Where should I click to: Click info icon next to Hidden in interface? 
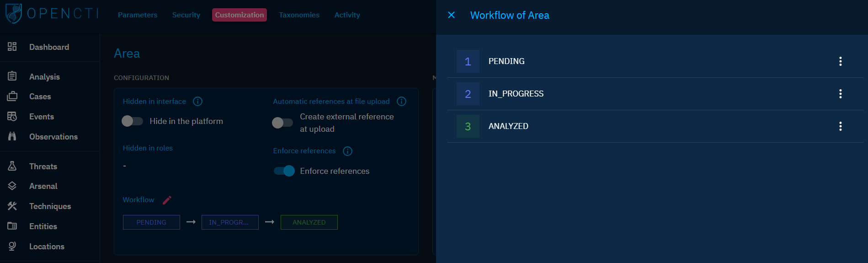(x=197, y=102)
